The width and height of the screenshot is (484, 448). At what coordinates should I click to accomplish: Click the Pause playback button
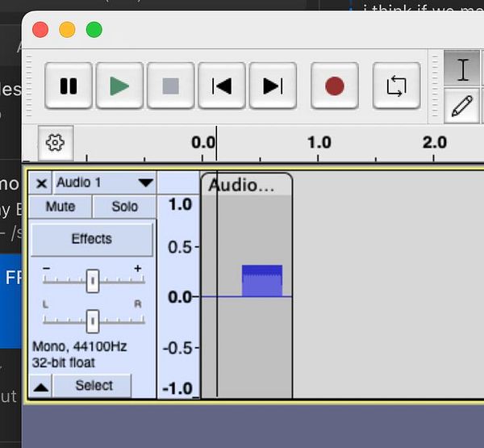click(69, 86)
